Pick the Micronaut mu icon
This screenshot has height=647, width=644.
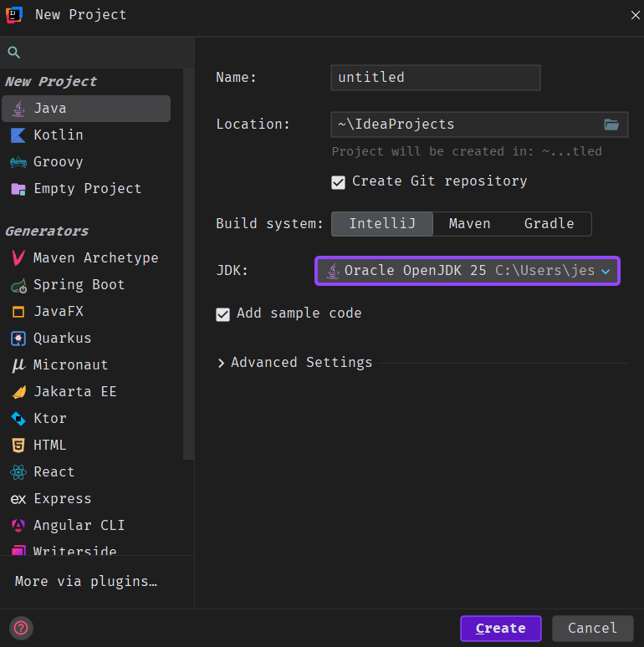[x=18, y=365]
